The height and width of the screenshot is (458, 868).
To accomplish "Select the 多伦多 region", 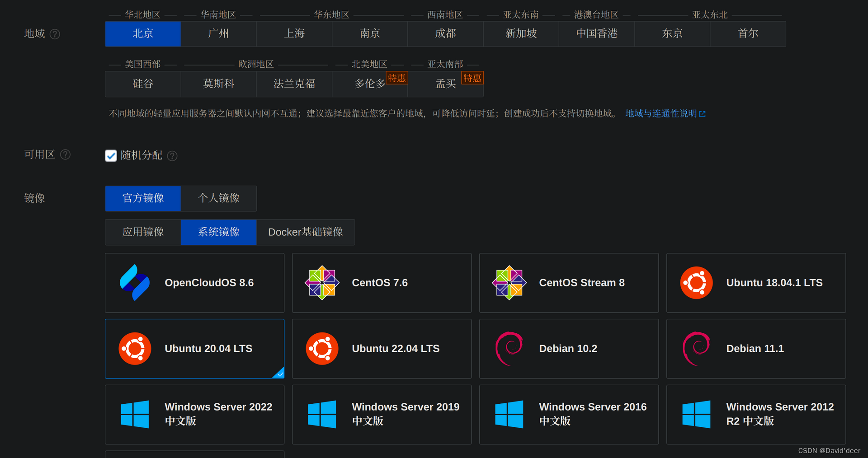I will pos(370,84).
